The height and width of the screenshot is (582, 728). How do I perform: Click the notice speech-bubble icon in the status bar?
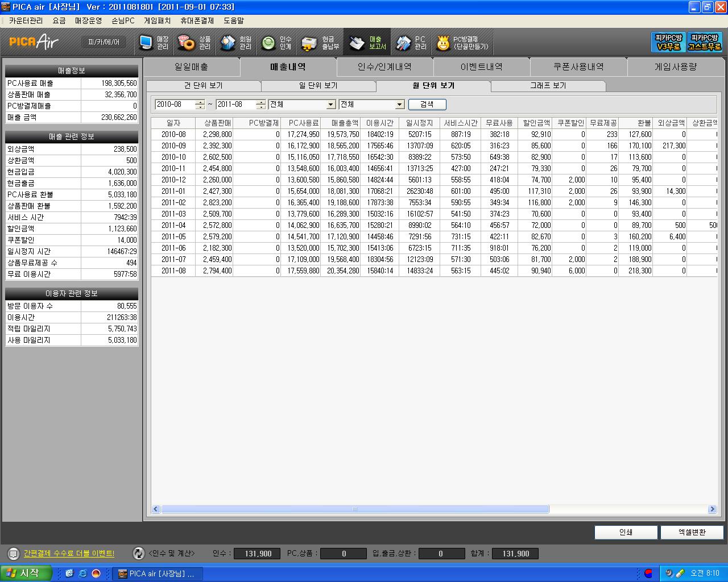[13, 553]
